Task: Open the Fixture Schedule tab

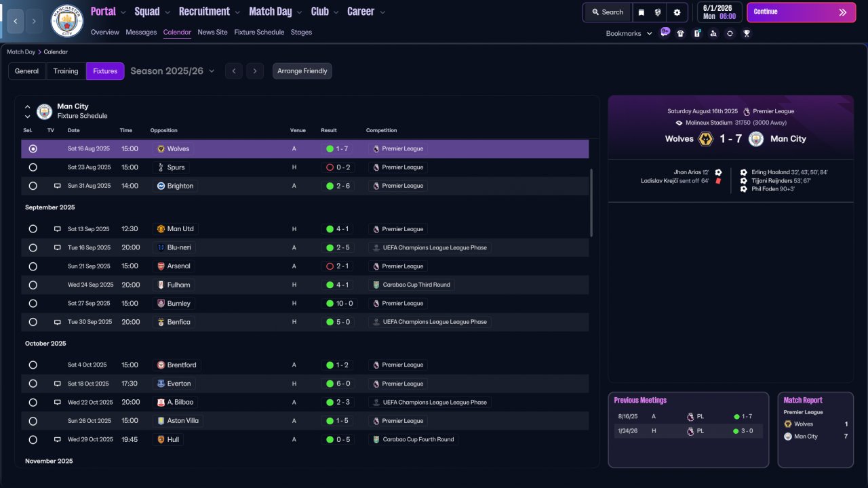Action: (x=259, y=32)
